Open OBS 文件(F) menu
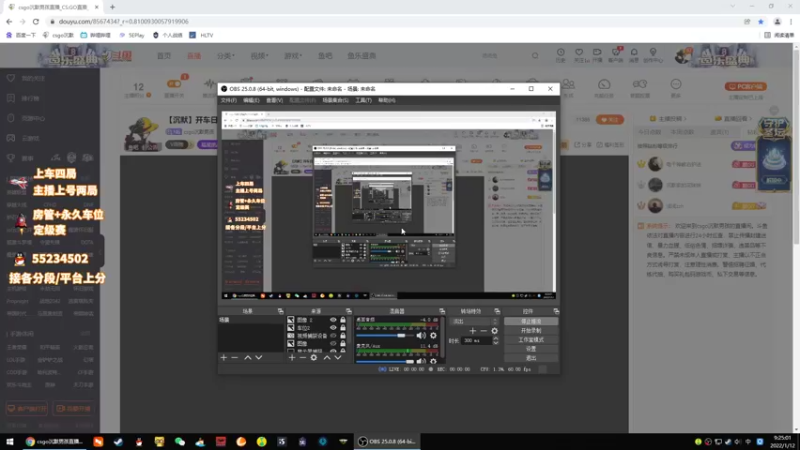 (229, 101)
